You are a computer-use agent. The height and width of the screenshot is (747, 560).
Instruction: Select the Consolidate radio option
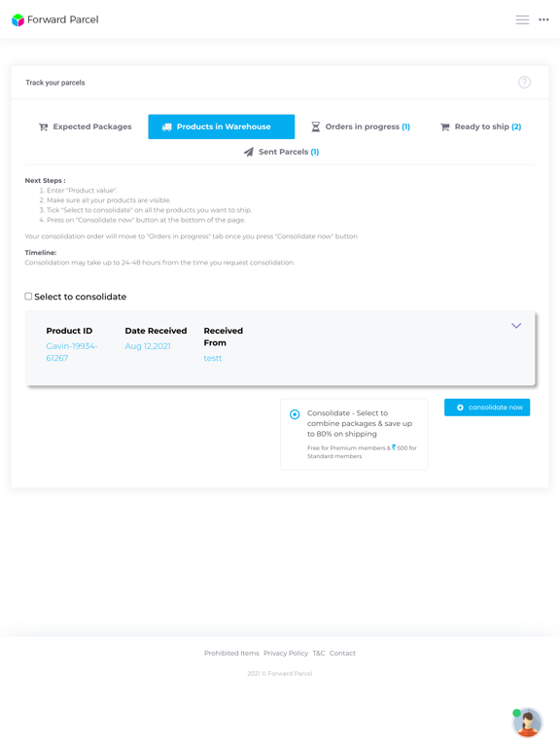[x=295, y=414]
